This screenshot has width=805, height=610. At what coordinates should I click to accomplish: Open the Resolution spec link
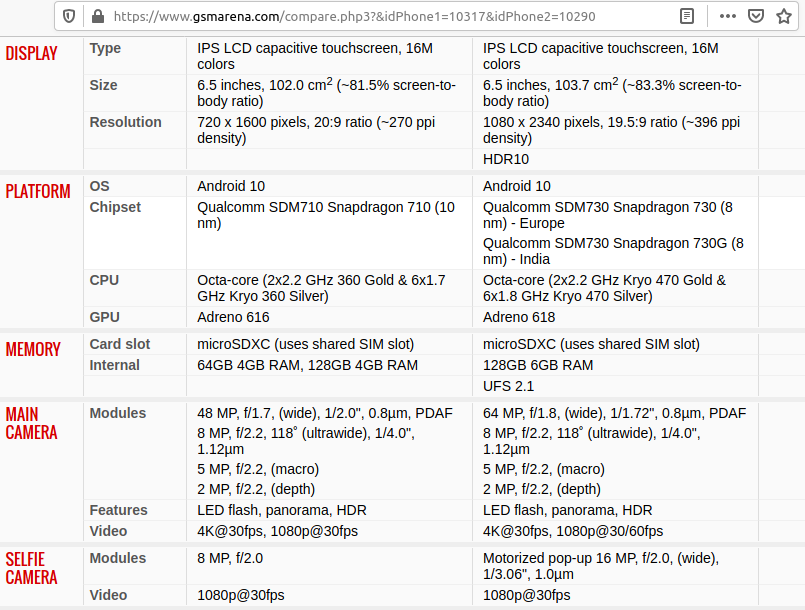125,122
